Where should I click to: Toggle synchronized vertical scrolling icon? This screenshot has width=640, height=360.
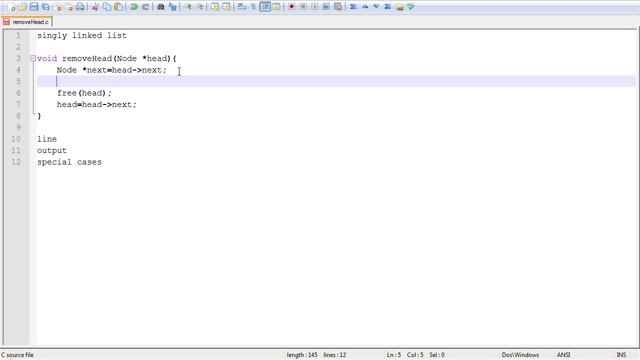tap(215, 7)
